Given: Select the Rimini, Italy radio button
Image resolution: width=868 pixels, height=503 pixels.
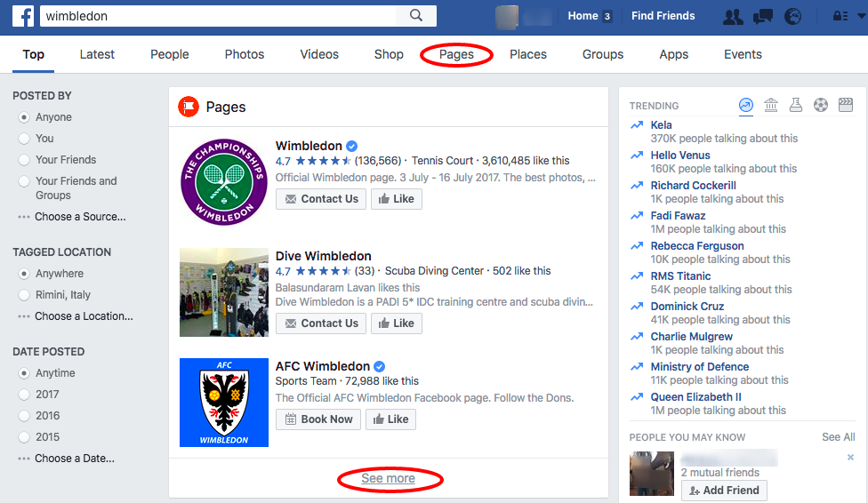Looking at the screenshot, I should (24, 295).
